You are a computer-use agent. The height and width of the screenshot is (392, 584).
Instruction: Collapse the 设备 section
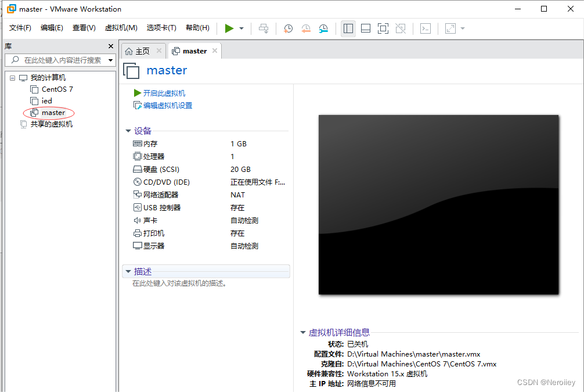[x=128, y=131]
